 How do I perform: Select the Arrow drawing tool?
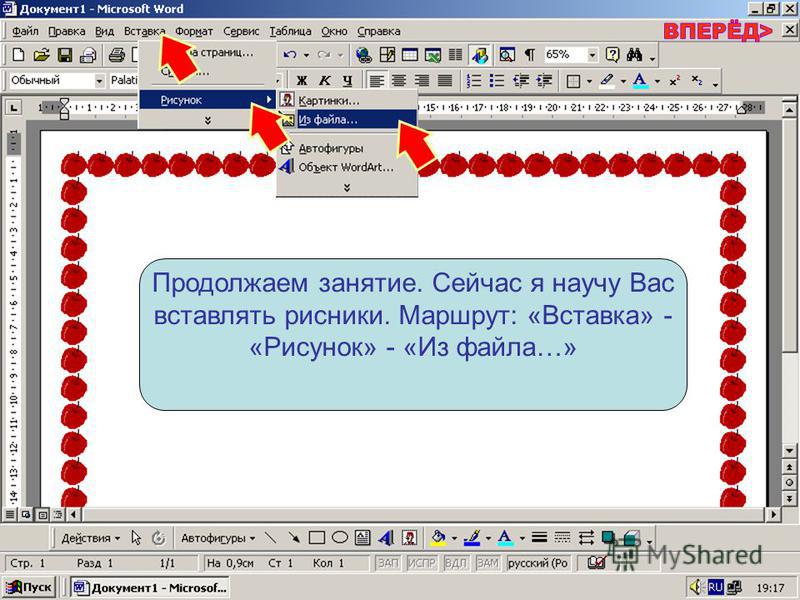coord(294,538)
